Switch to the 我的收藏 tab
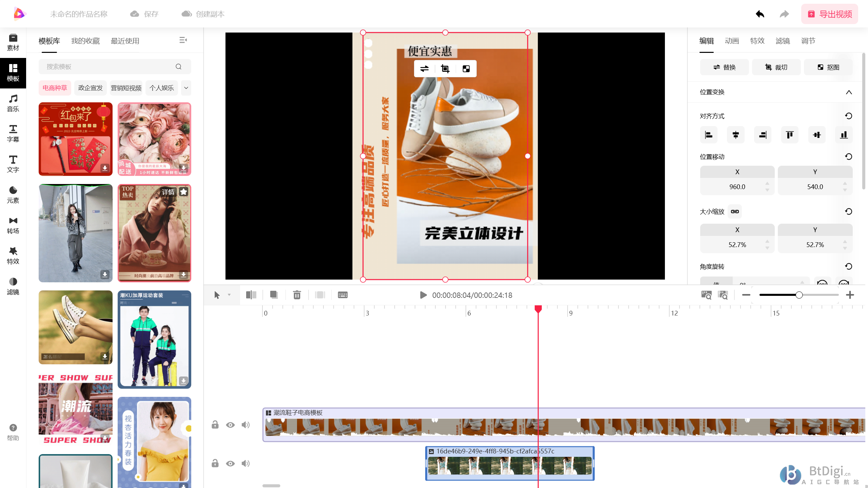This screenshot has width=868, height=488. (85, 41)
